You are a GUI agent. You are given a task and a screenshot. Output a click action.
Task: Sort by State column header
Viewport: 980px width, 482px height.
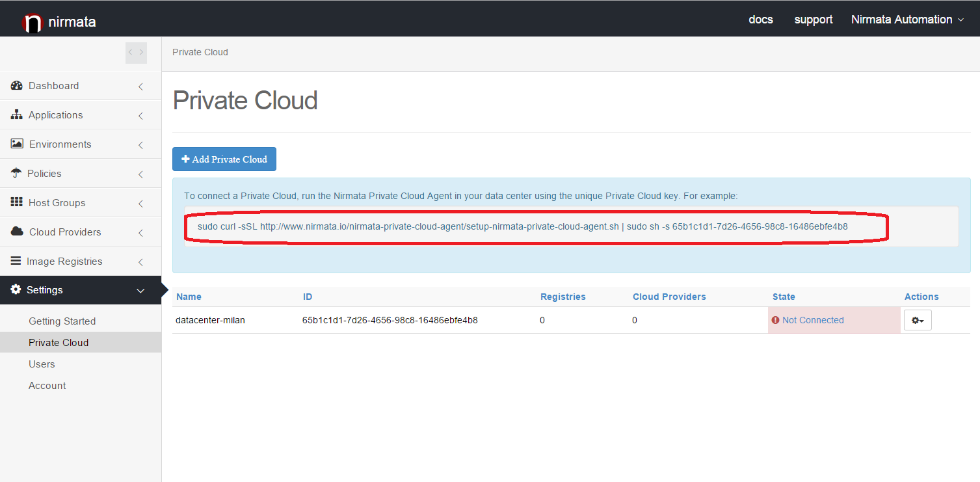click(x=784, y=297)
